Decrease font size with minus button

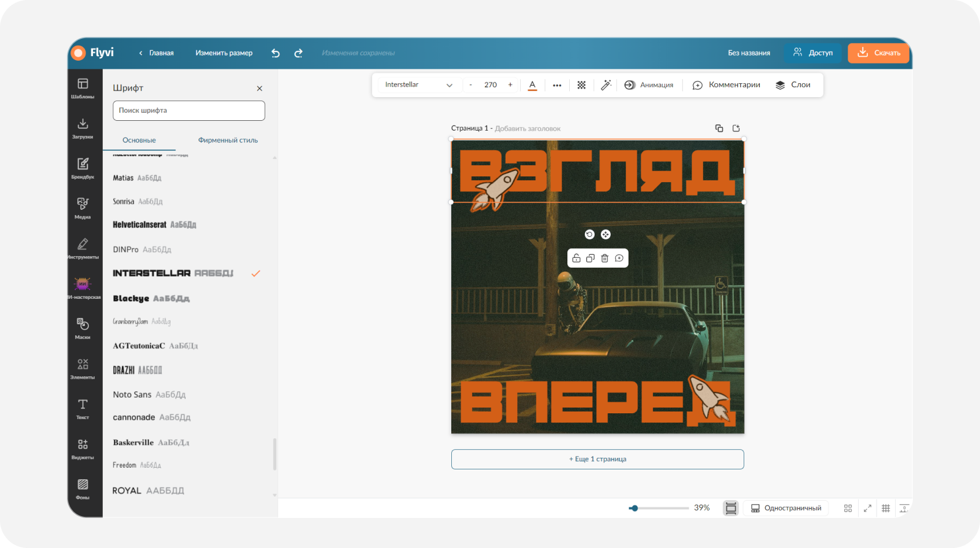click(471, 85)
